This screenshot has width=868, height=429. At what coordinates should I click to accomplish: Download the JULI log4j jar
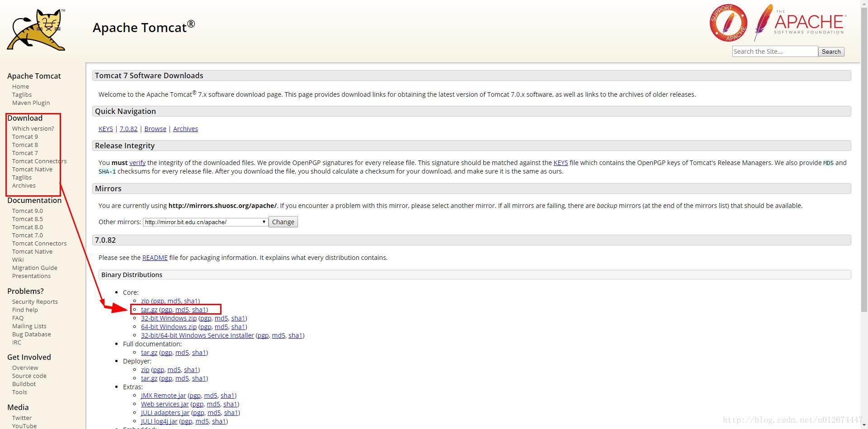159,421
